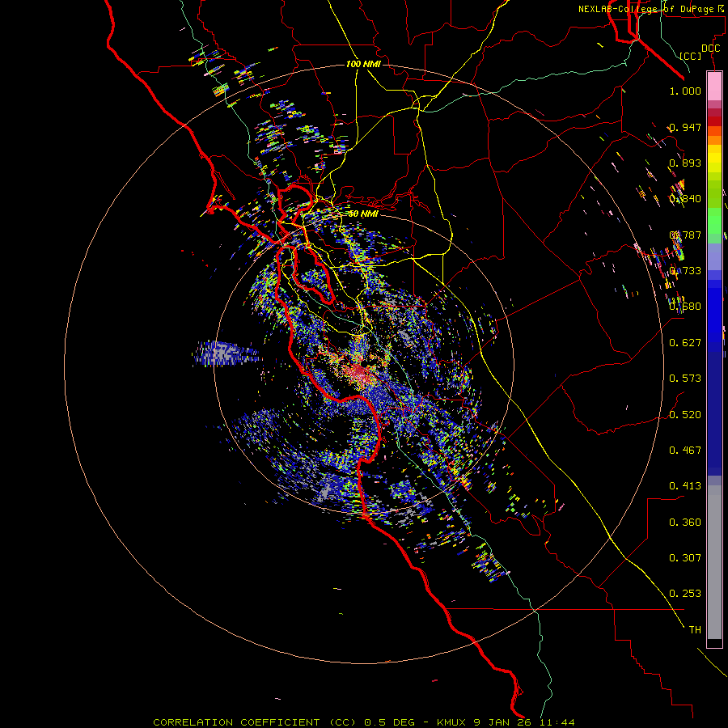Click the 0.947 scale value

685,127
